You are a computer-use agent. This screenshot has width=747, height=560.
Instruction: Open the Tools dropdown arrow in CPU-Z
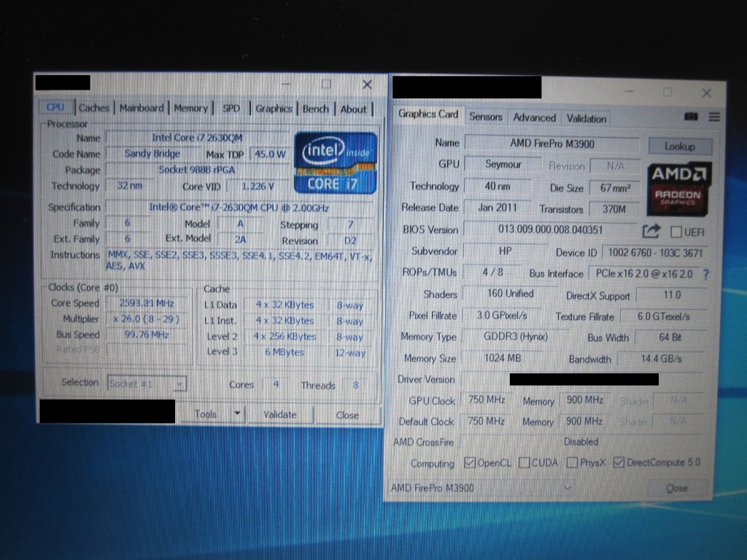click(237, 414)
